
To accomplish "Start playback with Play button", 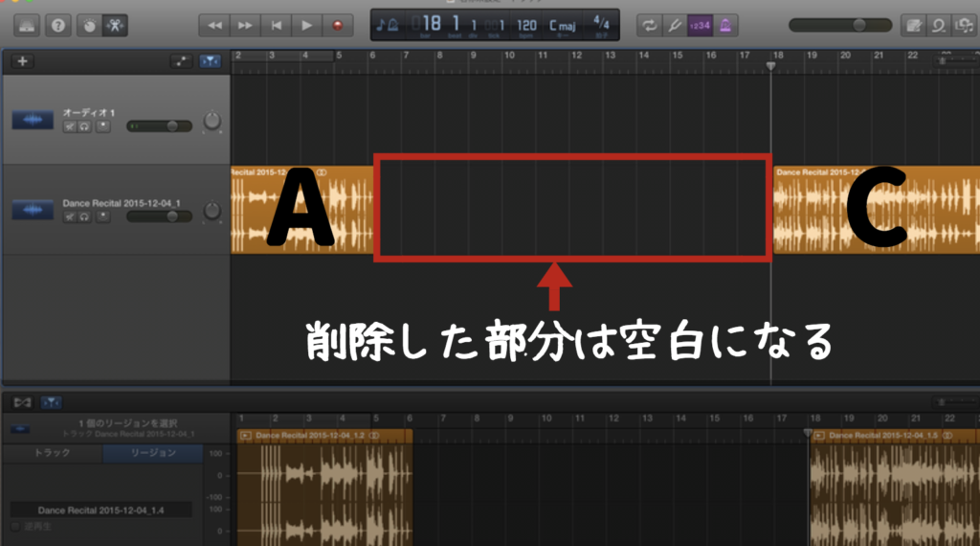I will pos(306,26).
